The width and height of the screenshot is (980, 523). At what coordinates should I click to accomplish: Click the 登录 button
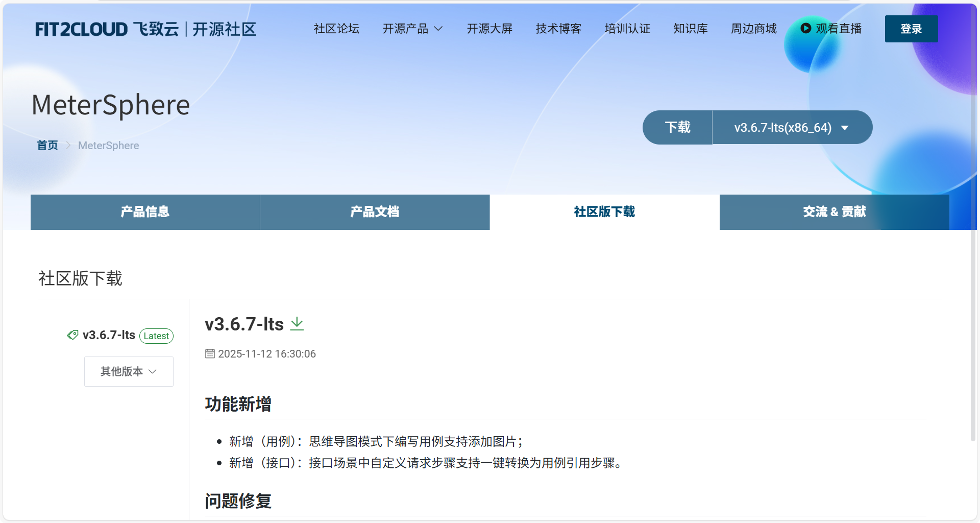coord(911,29)
